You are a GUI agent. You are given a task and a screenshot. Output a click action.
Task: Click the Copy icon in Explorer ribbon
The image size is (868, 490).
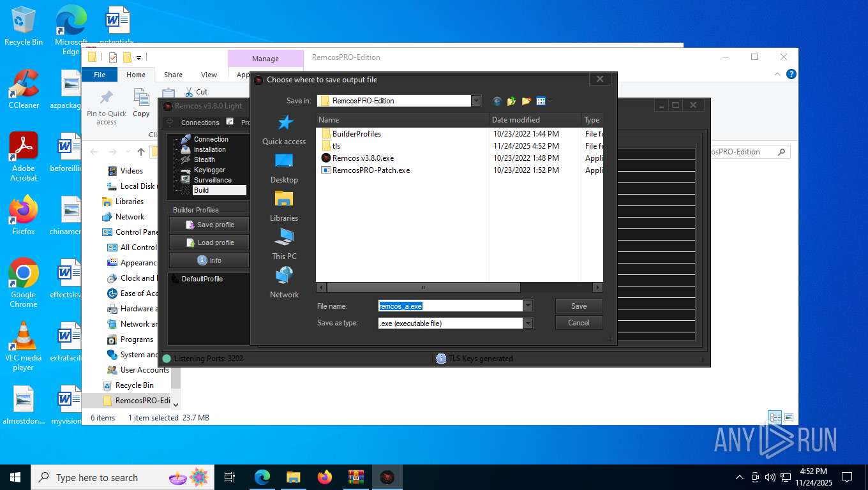coord(141,103)
